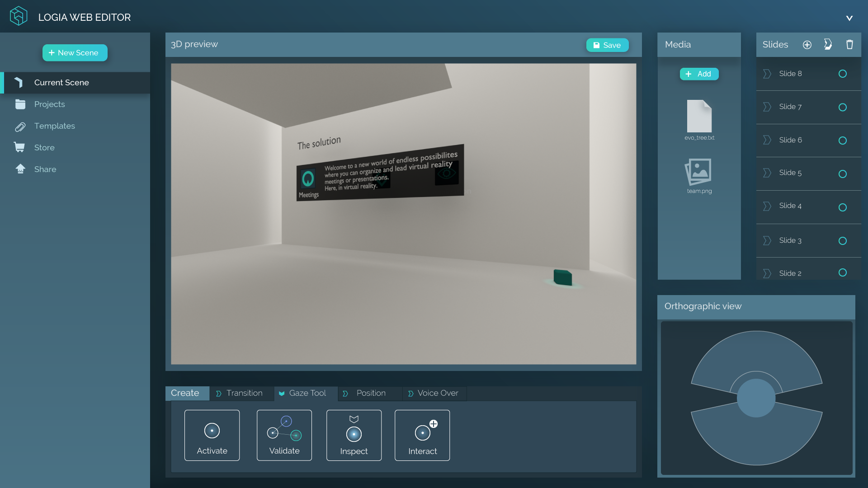Click the Save button
The width and height of the screenshot is (868, 488).
click(607, 45)
